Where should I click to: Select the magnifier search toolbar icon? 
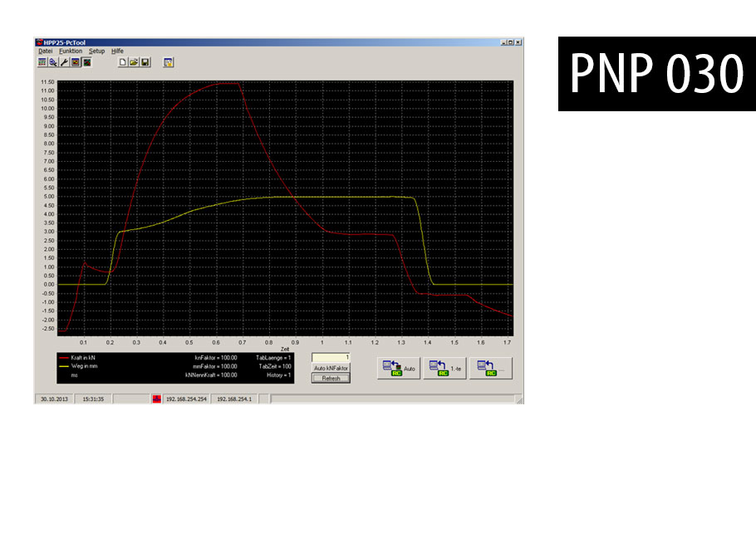(53, 62)
